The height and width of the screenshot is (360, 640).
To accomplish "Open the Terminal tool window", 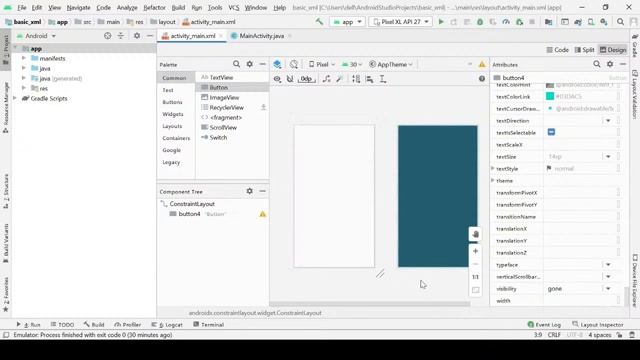I will tap(208, 324).
